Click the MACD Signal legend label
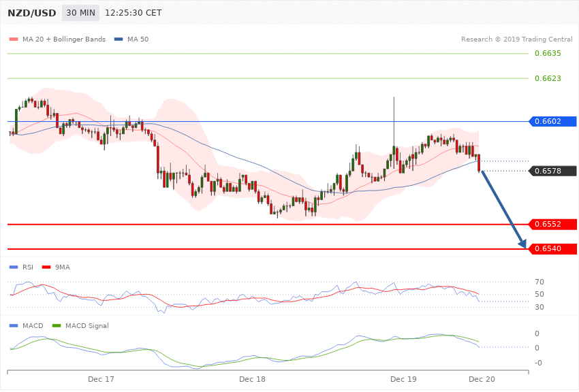The image size is (579, 392). coord(87,325)
